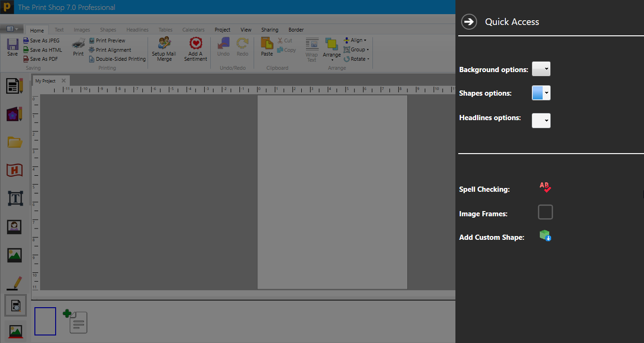
Task: Switch to the Border tab
Action: pos(296,30)
